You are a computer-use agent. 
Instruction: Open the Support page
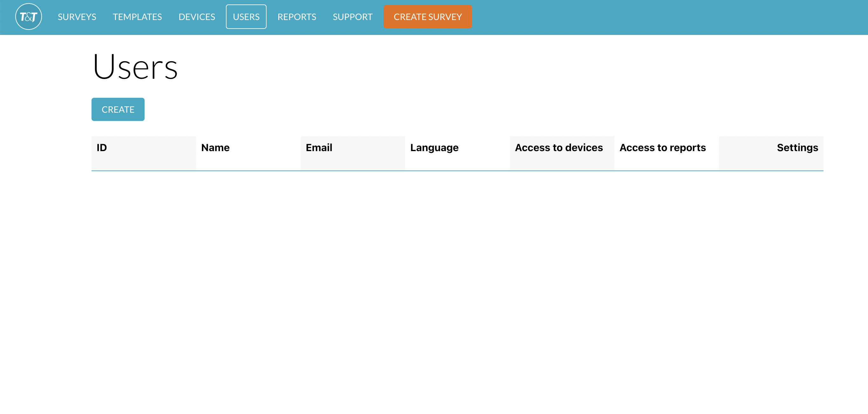[x=352, y=17]
